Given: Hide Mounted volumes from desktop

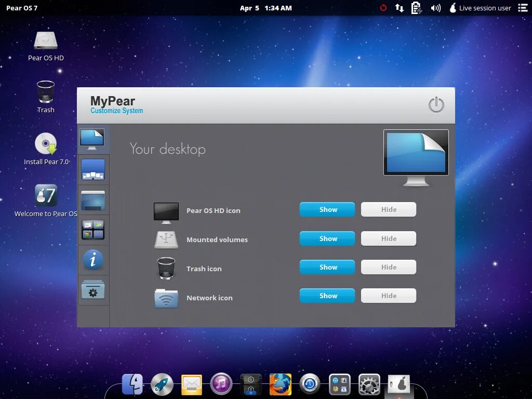Looking at the screenshot, I should [x=389, y=238].
